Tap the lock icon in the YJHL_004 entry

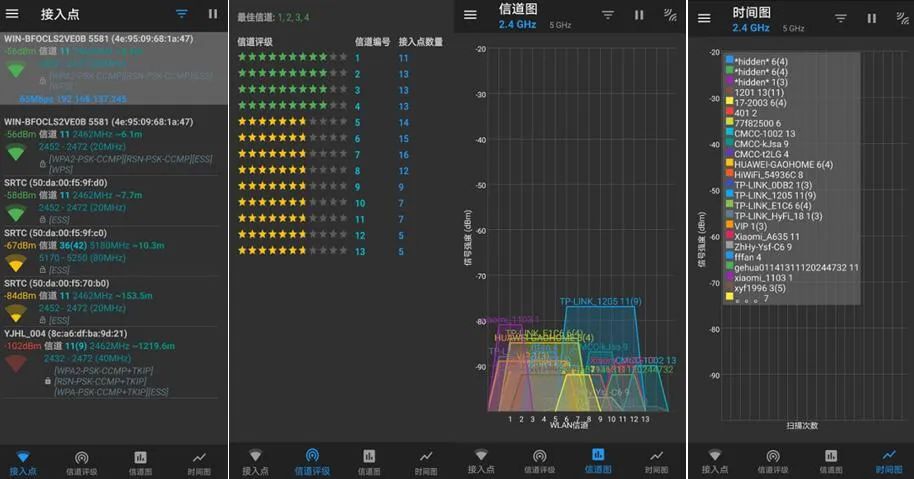tap(48, 381)
